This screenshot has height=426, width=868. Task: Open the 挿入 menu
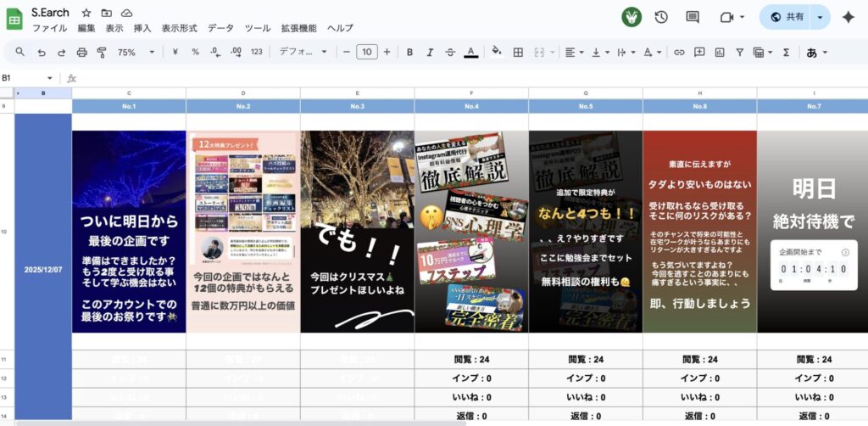click(x=142, y=28)
